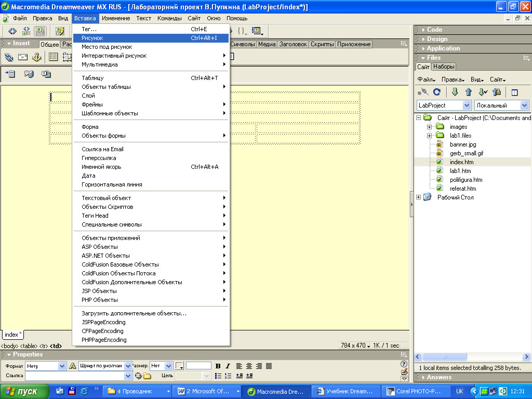Click Files panel horizontal scrollbar thumb

pyautogui.click(x=445, y=357)
